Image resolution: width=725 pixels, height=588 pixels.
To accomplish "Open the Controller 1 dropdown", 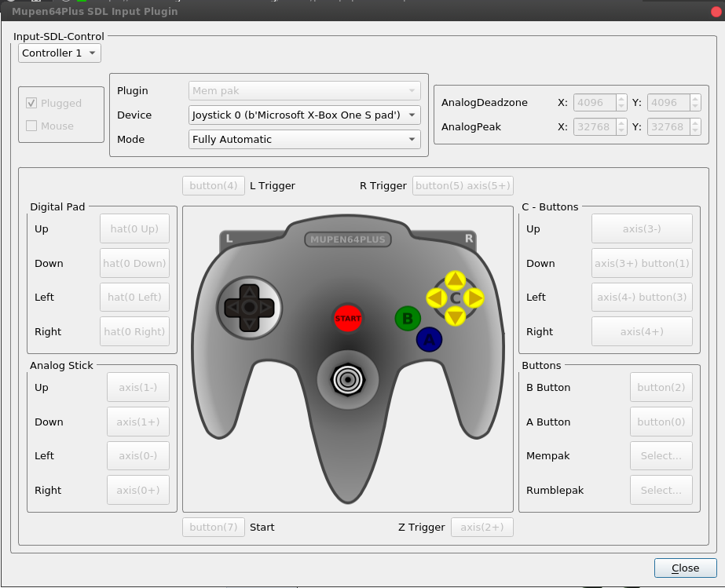I will tap(60, 53).
